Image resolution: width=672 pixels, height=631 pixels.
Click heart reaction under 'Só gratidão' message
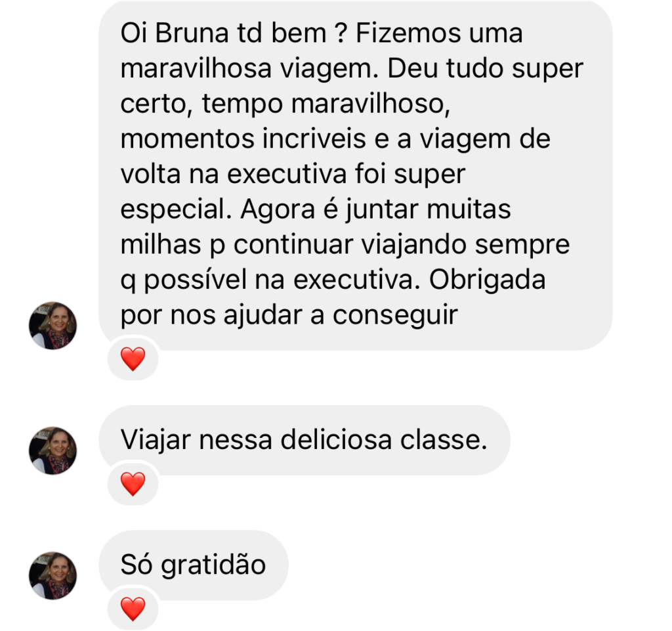[133, 609]
